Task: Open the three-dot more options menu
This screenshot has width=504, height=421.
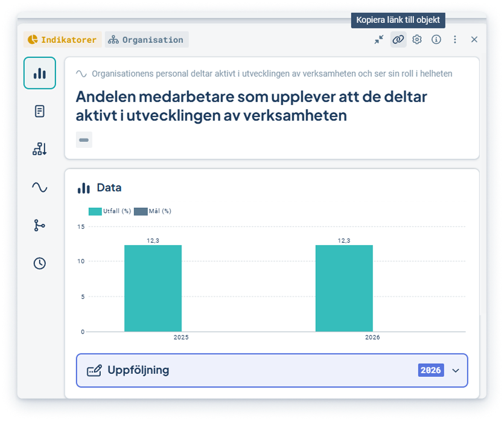Action: click(x=455, y=39)
